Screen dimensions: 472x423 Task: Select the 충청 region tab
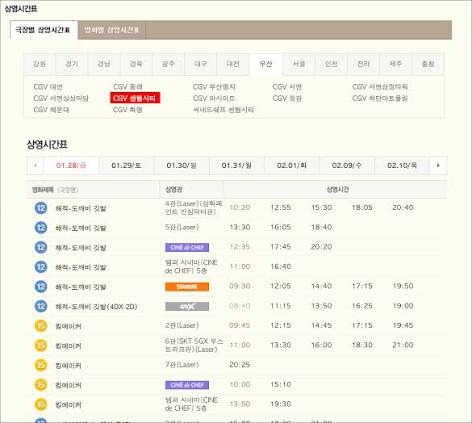[x=428, y=64]
